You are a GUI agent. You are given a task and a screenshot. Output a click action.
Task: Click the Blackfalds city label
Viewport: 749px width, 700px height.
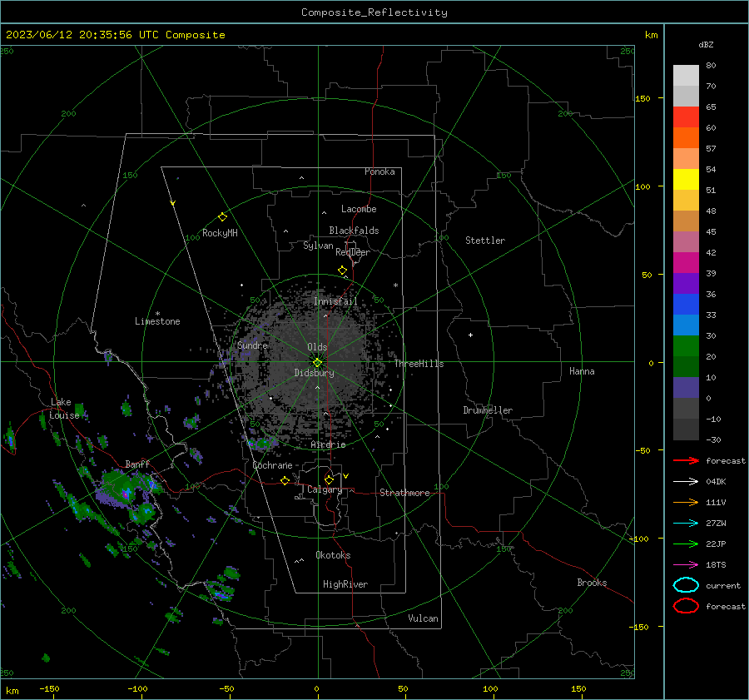click(x=354, y=231)
